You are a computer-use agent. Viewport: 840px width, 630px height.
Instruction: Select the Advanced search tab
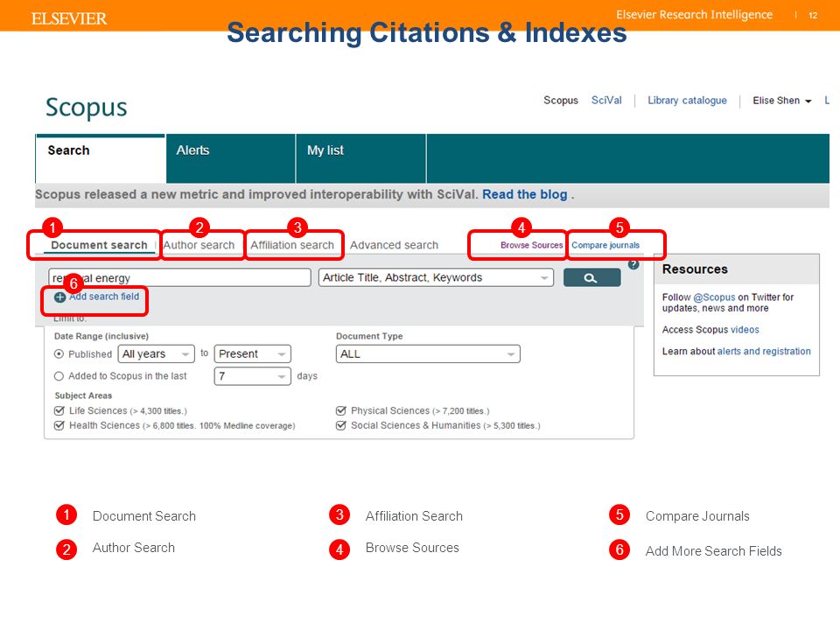pos(395,245)
